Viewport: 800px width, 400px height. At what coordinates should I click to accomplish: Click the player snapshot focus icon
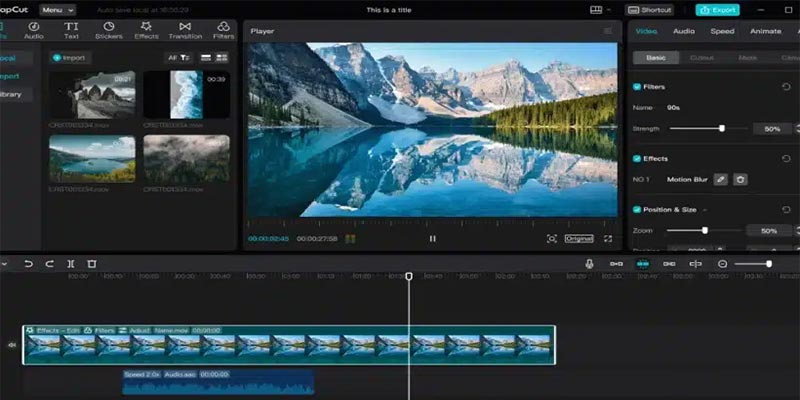tap(552, 239)
